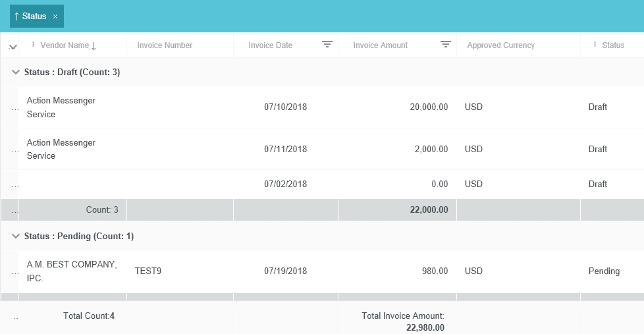Sort by Approved Currency column header
This screenshot has width=644, height=334.
tap(500, 45)
